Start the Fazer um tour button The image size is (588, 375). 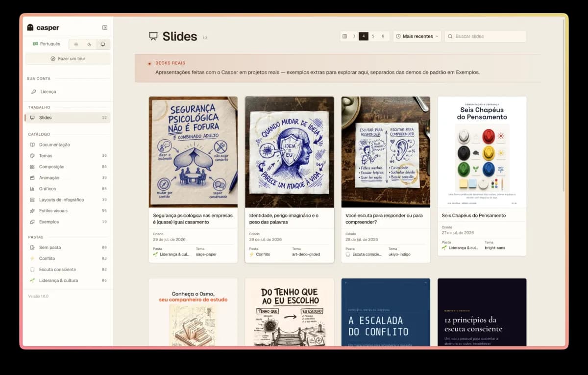pos(68,59)
